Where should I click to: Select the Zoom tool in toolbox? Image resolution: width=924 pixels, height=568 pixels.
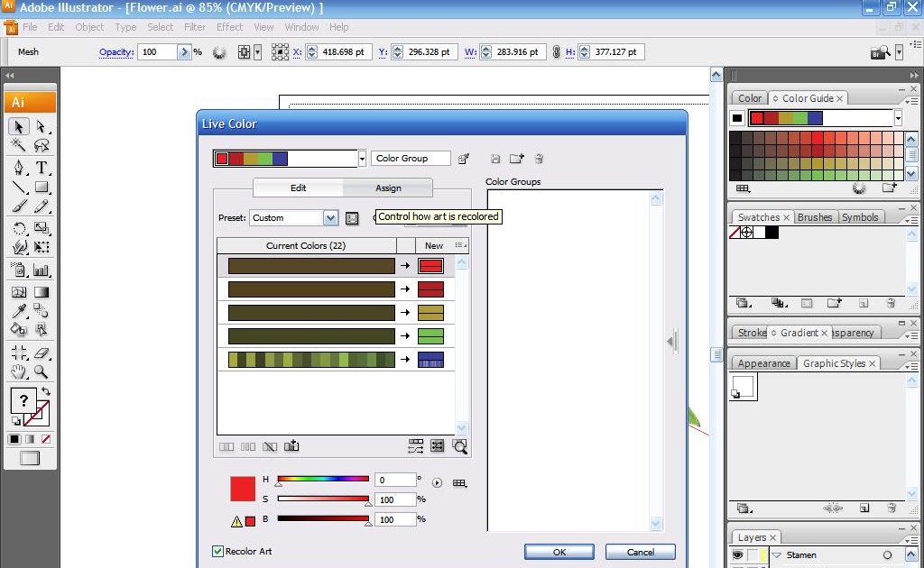41,371
